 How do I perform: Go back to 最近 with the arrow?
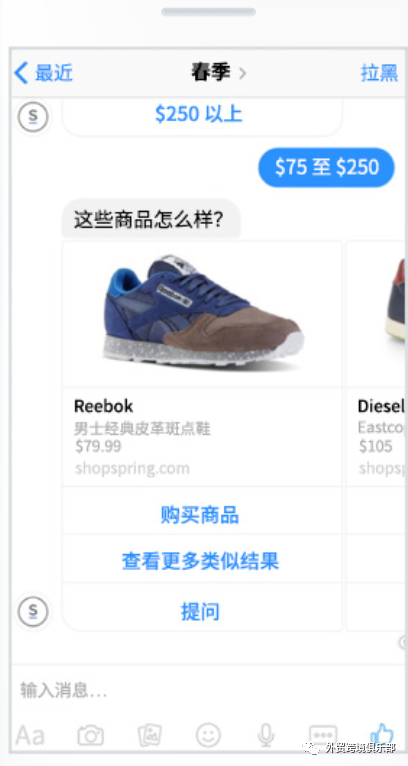(x=43, y=73)
